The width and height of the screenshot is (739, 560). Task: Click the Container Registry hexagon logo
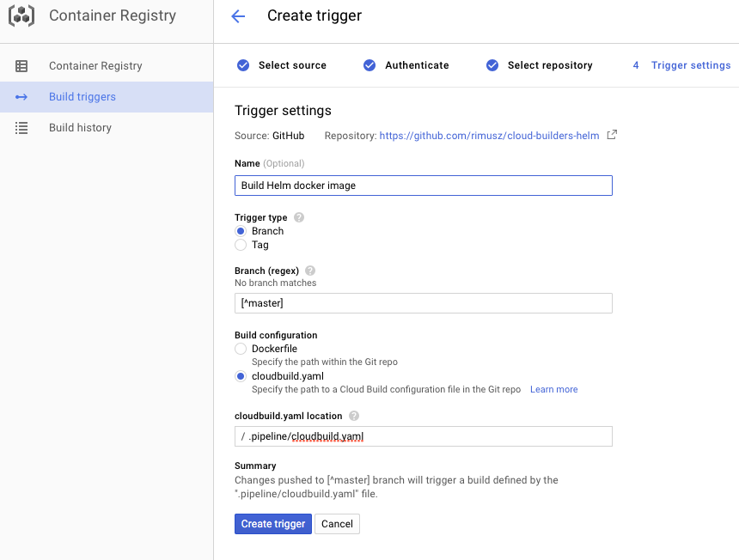click(21, 15)
